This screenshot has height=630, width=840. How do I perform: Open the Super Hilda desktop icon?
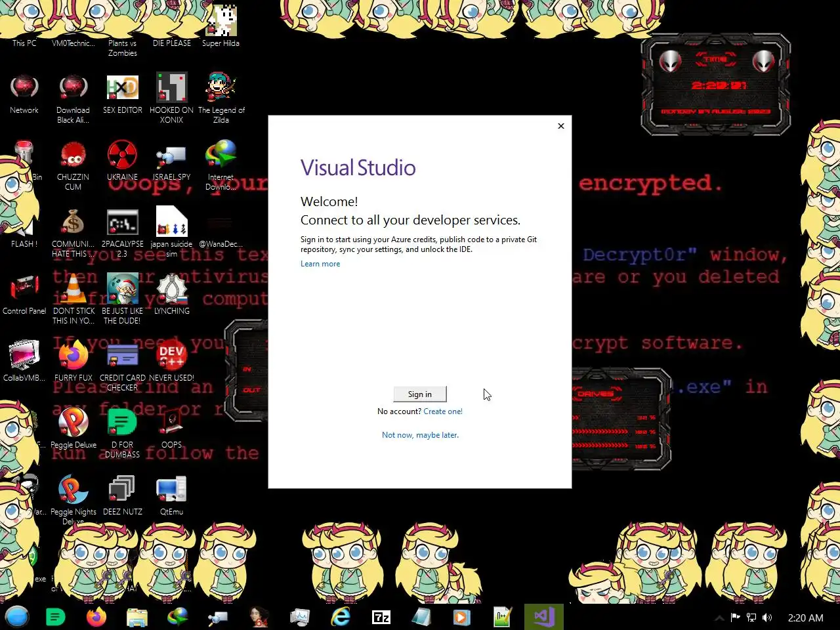[x=221, y=26]
